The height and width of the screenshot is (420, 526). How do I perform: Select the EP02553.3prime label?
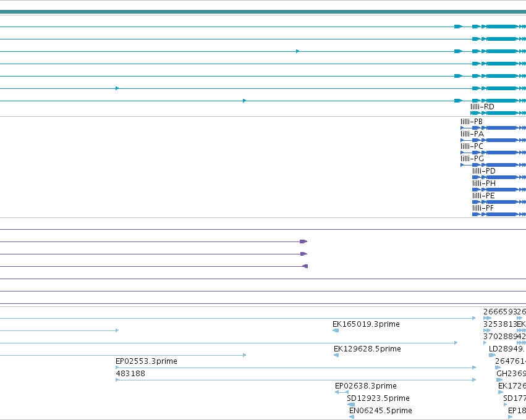pyautogui.click(x=146, y=361)
